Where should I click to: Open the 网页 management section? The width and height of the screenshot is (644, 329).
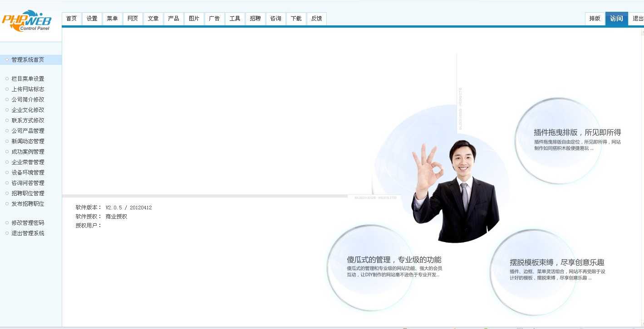point(133,19)
